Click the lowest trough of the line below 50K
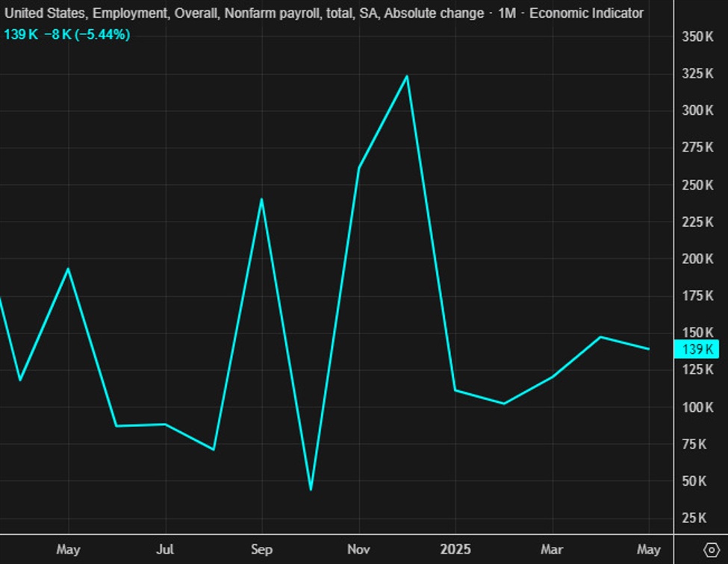This screenshot has height=564, width=728. pyautogui.click(x=311, y=489)
